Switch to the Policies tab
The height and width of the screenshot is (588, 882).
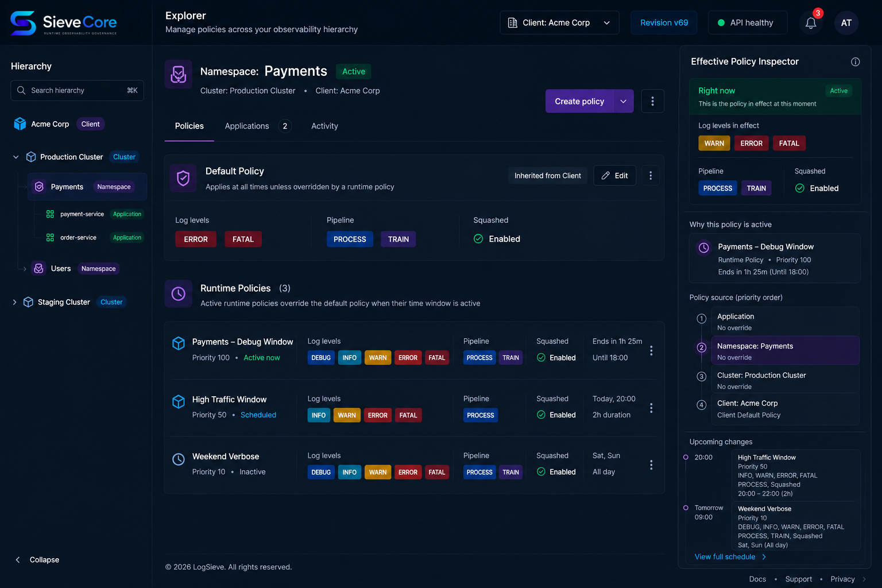click(189, 126)
